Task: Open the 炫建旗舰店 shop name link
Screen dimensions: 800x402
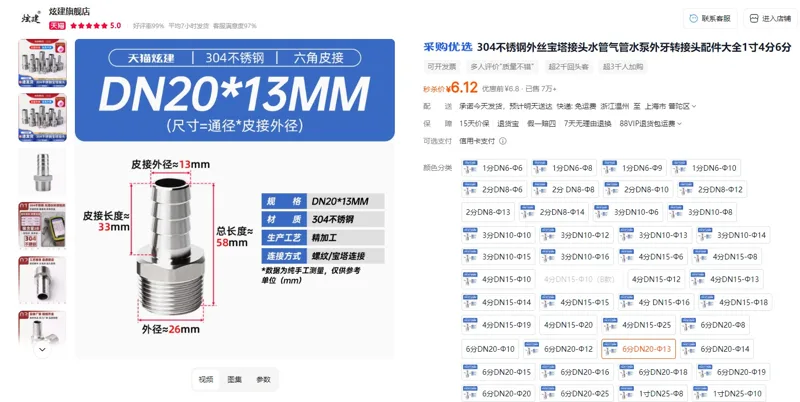Action: [x=69, y=11]
